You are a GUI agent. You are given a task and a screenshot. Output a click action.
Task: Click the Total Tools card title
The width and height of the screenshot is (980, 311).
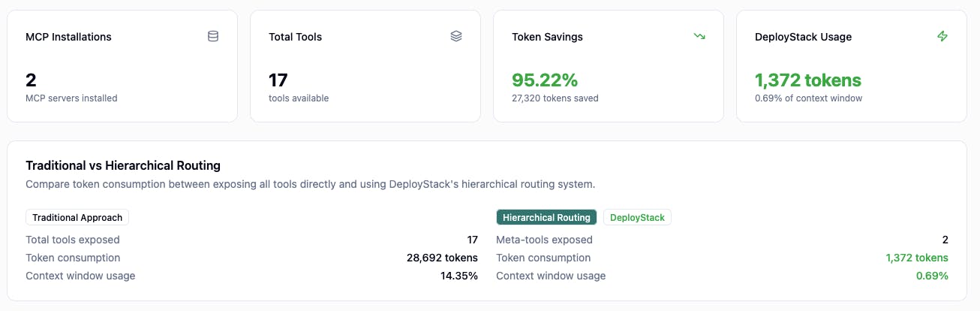coord(296,37)
